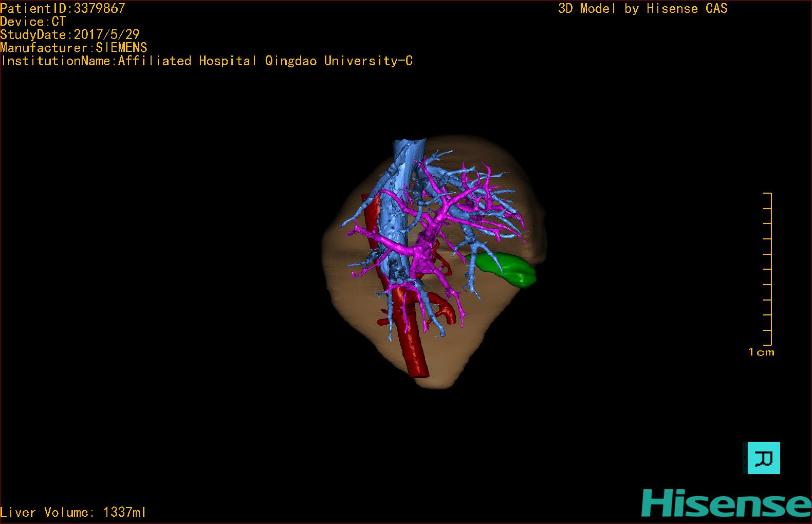The width and height of the screenshot is (812, 524).
Task: Click the "PatientID:3379867" text overlay
Action: (x=63, y=8)
